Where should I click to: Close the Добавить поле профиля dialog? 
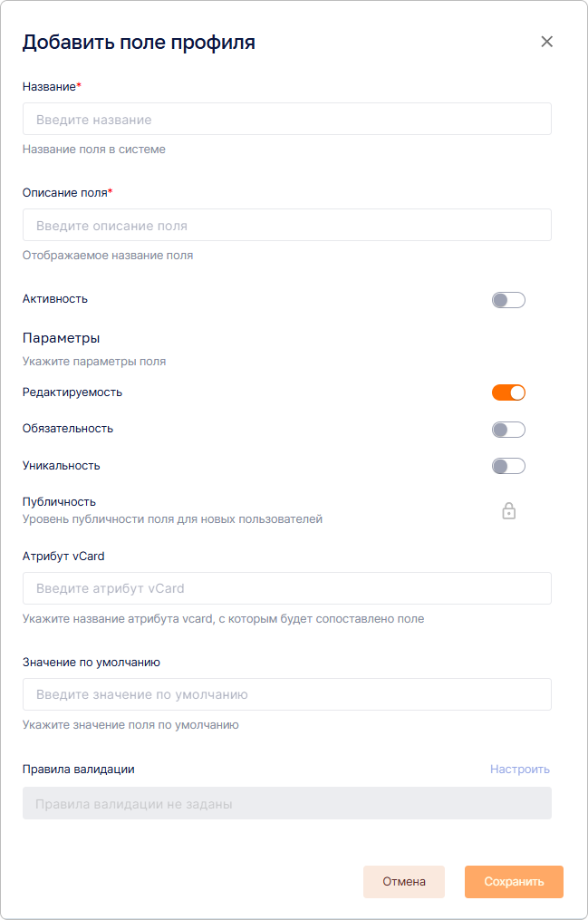tap(546, 42)
